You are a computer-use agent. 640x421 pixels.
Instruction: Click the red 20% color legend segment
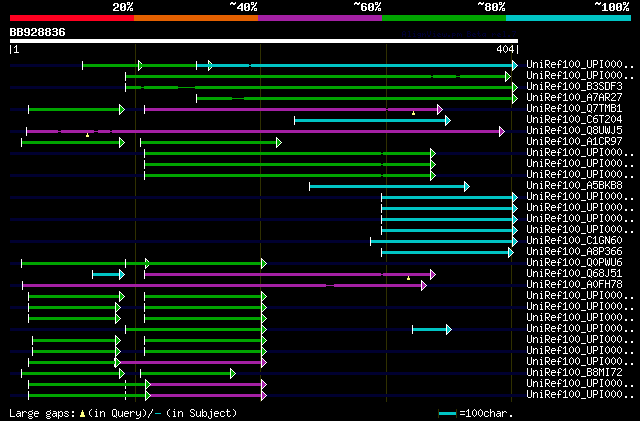tap(72, 18)
